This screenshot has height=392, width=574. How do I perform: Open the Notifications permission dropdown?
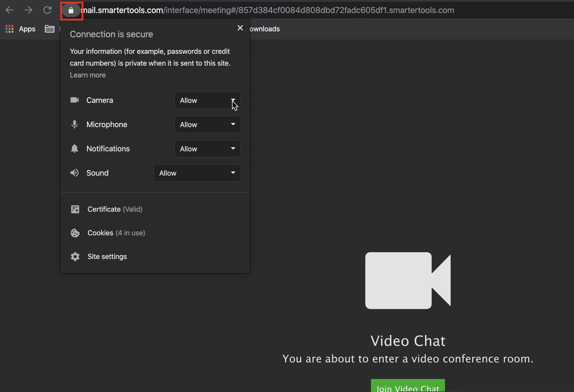207,149
